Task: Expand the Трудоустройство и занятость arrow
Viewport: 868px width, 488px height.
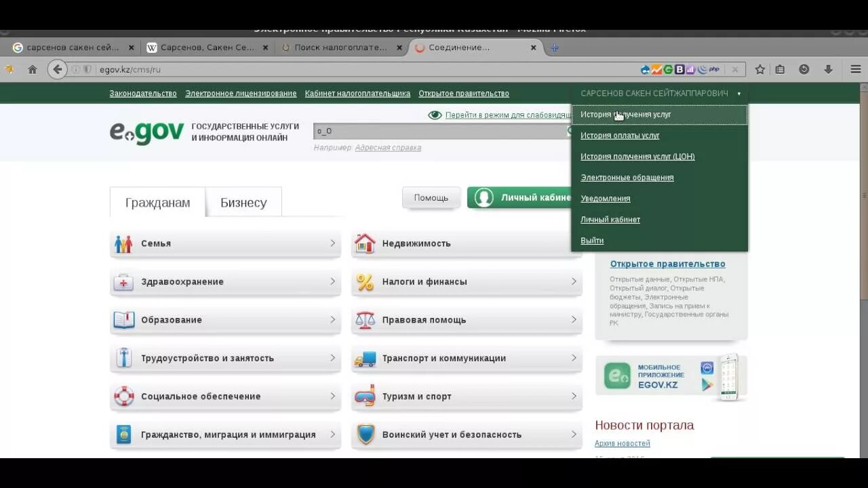Action: (x=332, y=358)
